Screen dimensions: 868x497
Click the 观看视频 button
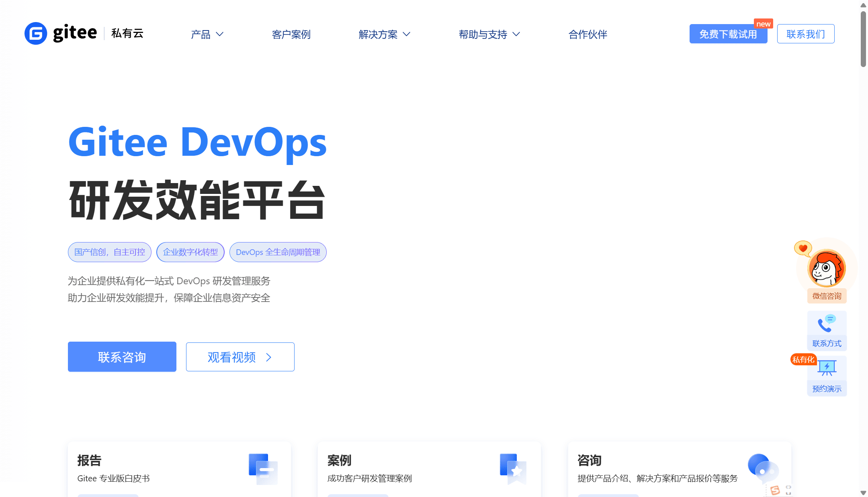point(240,356)
